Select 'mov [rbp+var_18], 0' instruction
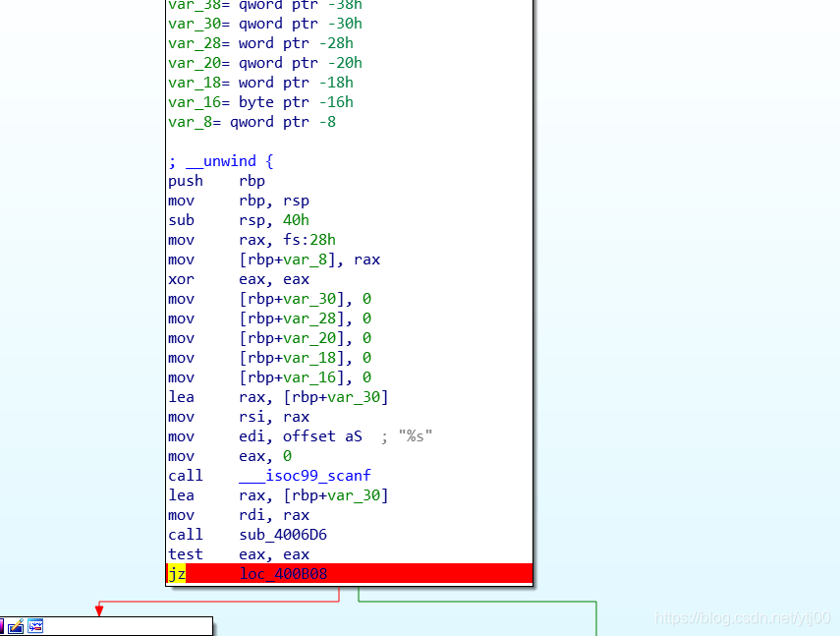 point(269,358)
